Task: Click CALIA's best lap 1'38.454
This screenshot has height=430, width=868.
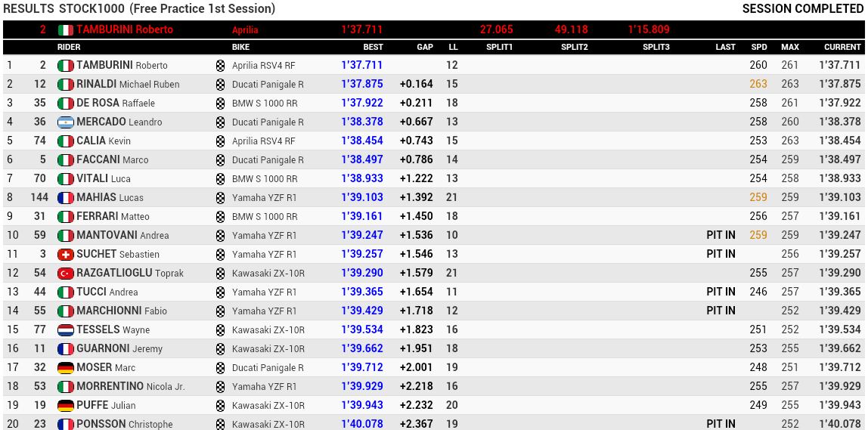Action: pyautogui.click(x=362, y=141)
